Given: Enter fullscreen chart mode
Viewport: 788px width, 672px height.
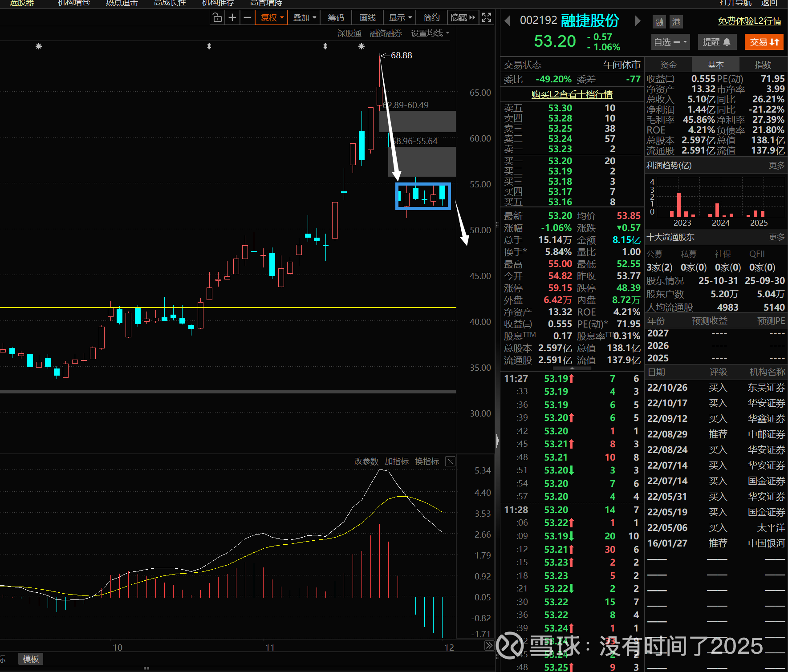Looking at the screenshot, I should pyautogui.click(x=487, y=18).
